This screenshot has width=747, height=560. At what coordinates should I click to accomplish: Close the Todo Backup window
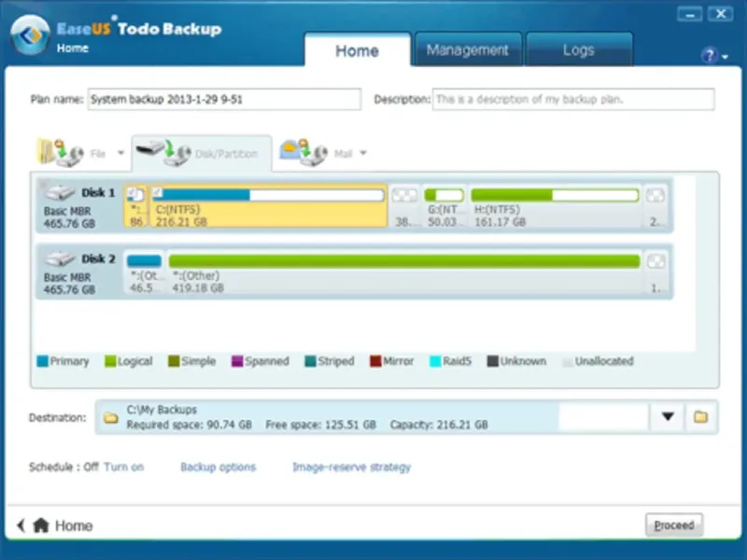pos(721,14)
